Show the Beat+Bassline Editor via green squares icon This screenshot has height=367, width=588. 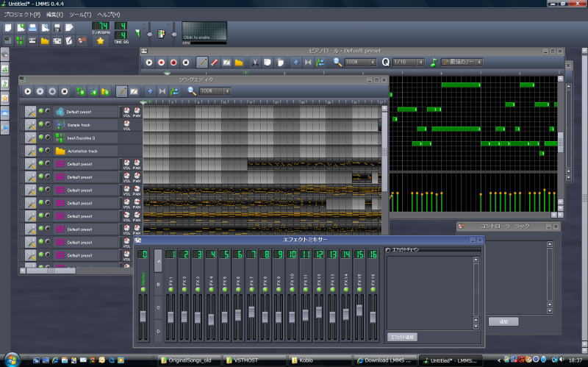(x=21, y=40)
